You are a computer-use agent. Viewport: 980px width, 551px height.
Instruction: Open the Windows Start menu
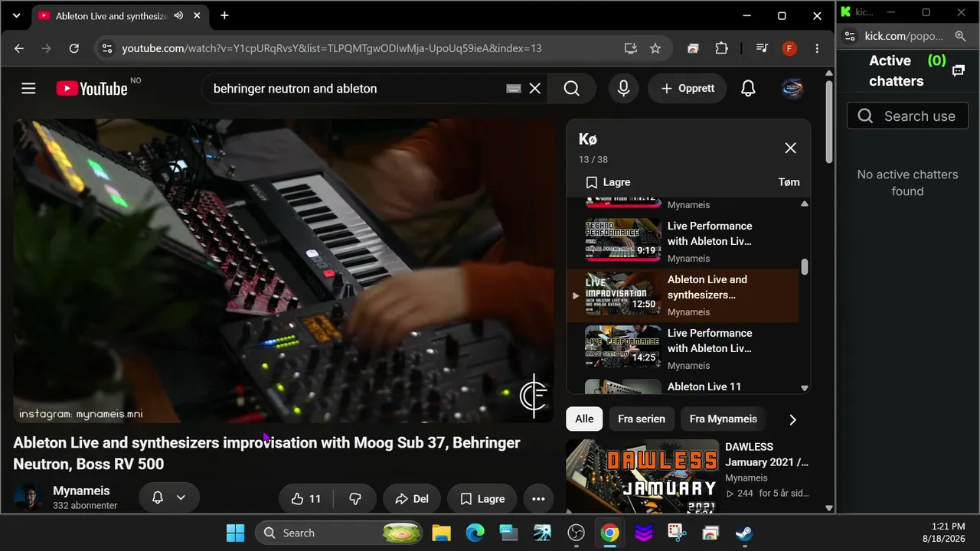236,533
